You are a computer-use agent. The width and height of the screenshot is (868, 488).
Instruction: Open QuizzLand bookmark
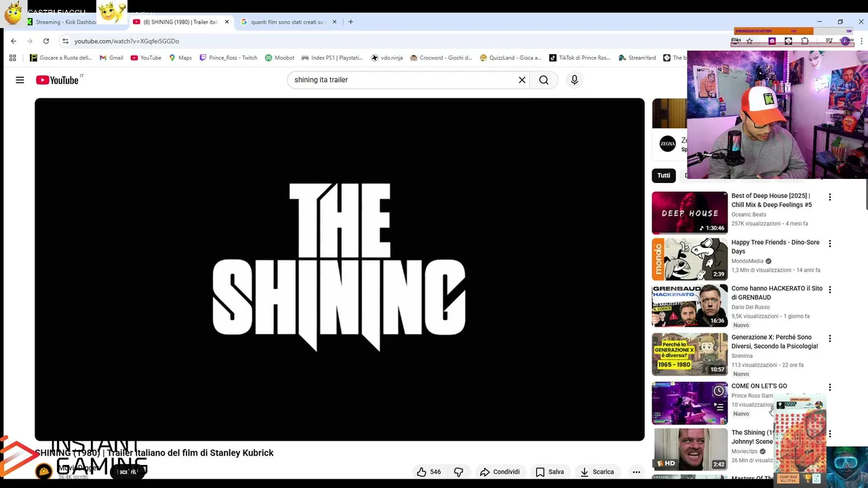(511, 58)
